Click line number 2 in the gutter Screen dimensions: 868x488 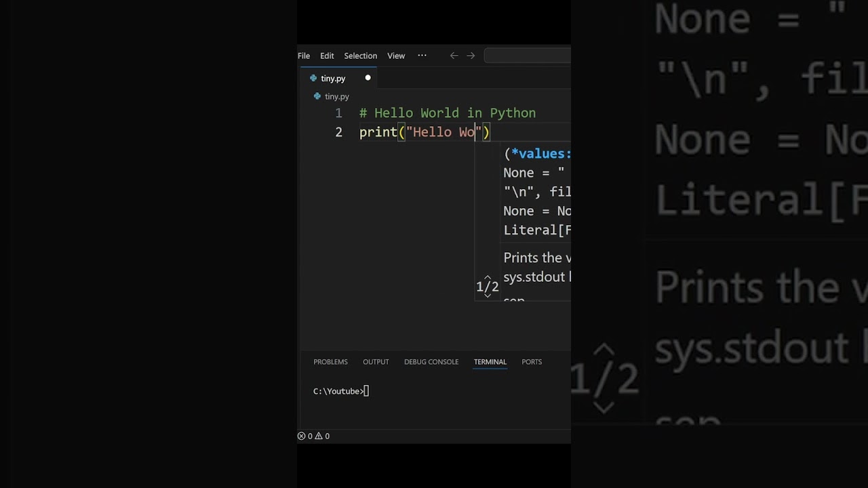[x=338, y=132]
